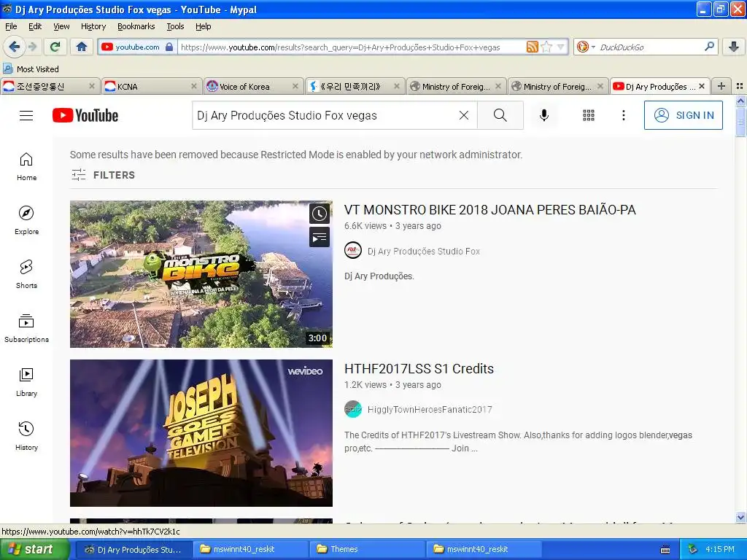Open the View menu
This screenshot has height=560, width=747.
click(61, 26)
